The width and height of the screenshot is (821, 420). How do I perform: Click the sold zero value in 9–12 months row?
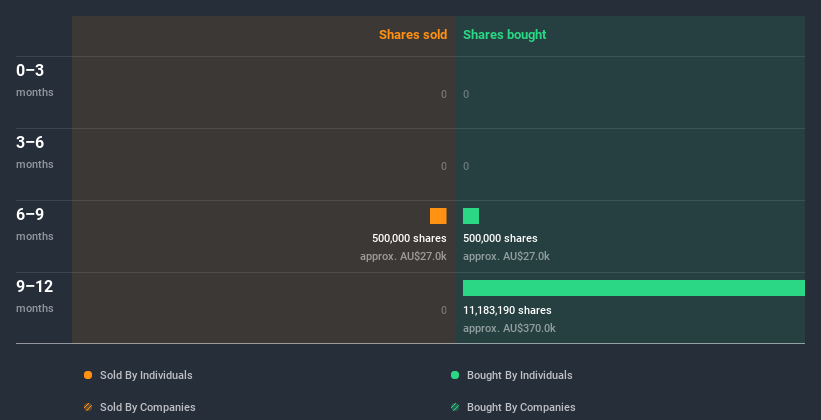[x=443, y=310]
